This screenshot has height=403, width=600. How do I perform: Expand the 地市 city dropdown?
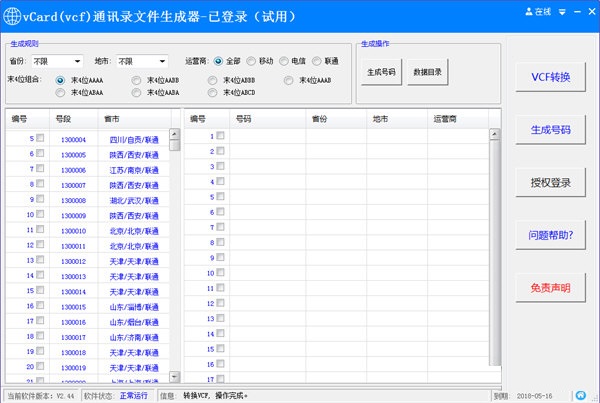[x=142, y=61]
